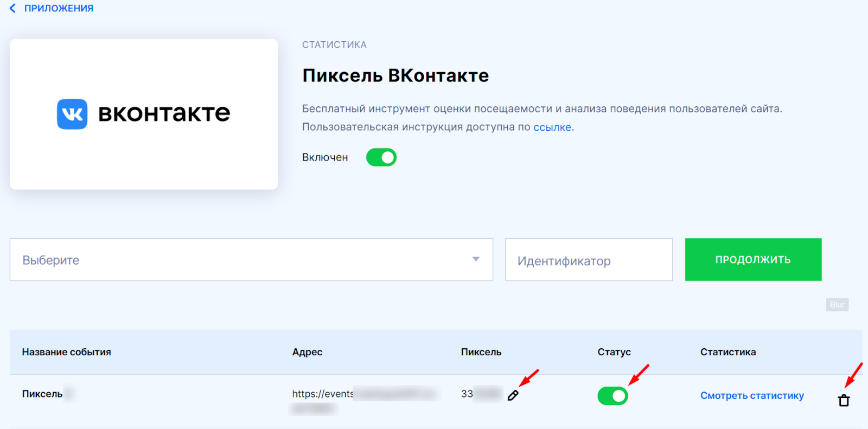Open the user instruction ссылке link
Viewport: 868px width, 429px height.
(552, 127)
